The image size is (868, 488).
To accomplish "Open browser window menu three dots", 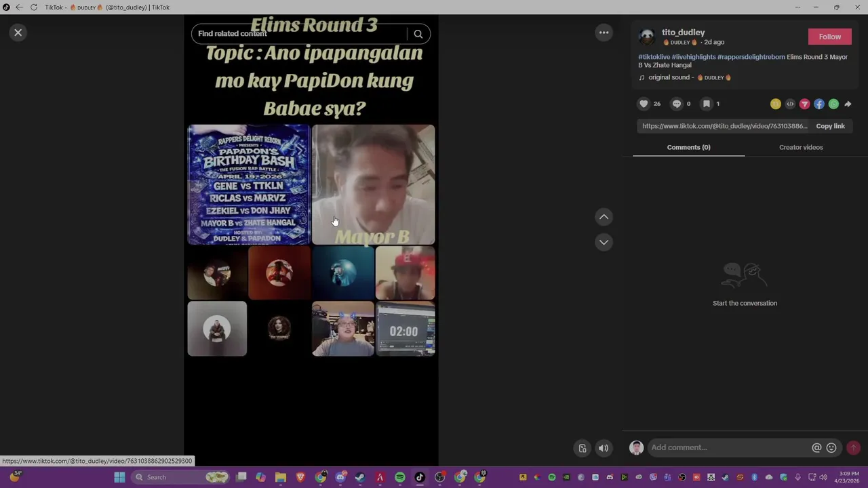I will pyautogui.click(x=798, y=7).
